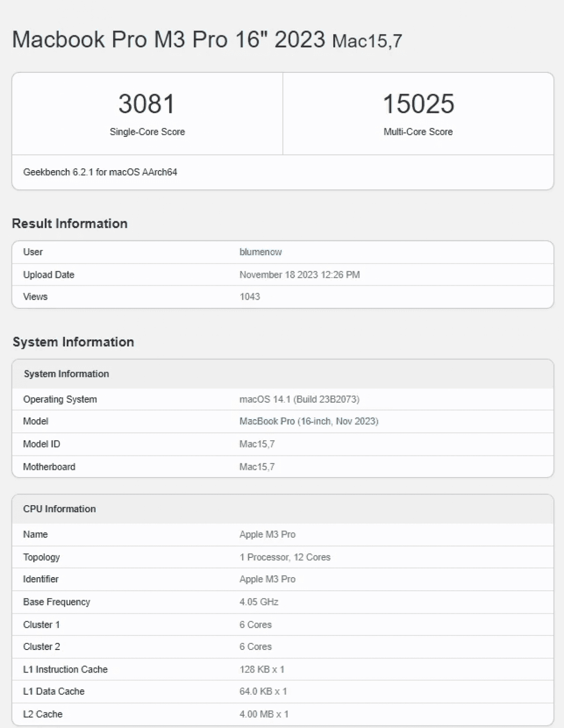Click the "Cluster 1" row label
The image size is (564, 728).
click(41, 625)
